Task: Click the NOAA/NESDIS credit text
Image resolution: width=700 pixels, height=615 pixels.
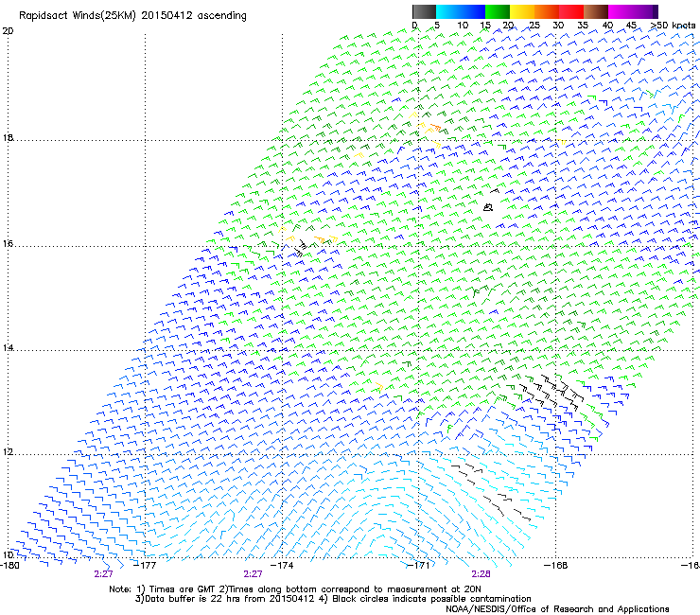Action: point(557,608)
